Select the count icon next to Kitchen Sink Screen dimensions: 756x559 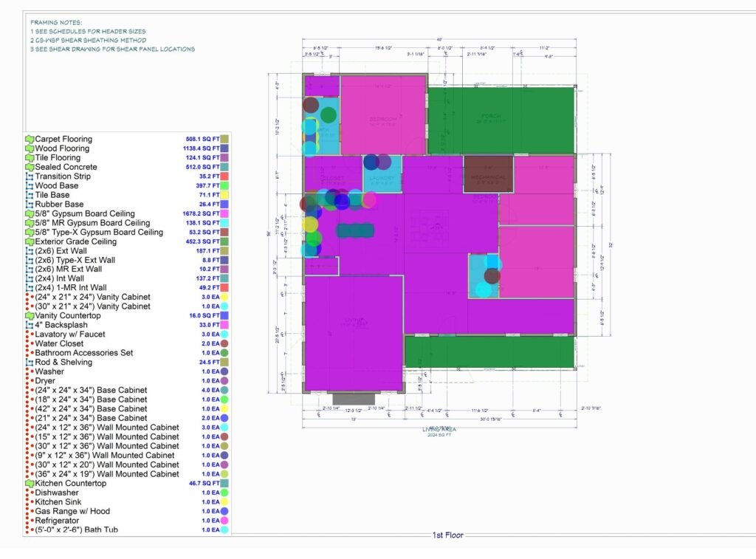[x=30, y=502]
